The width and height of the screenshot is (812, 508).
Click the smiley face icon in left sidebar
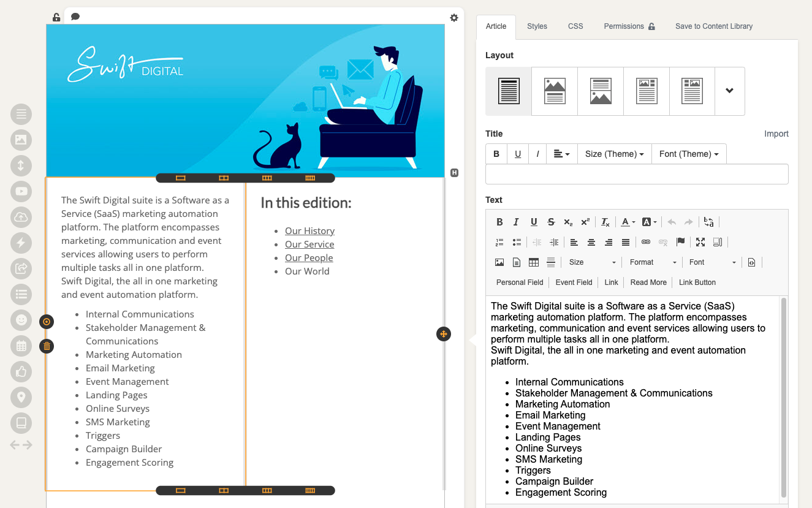[21, 320]
